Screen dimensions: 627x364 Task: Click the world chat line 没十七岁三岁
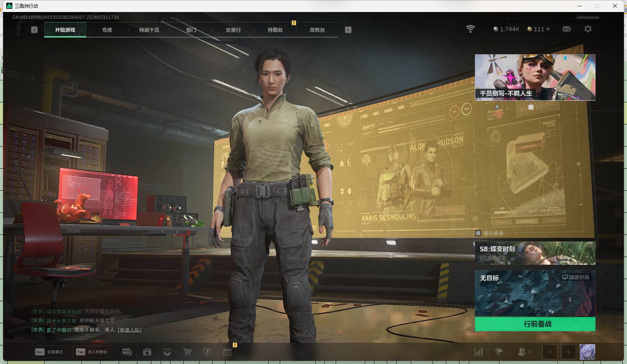click(73, 321)
